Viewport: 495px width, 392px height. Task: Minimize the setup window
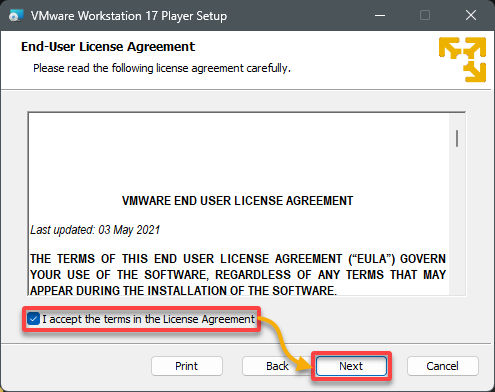380,15
